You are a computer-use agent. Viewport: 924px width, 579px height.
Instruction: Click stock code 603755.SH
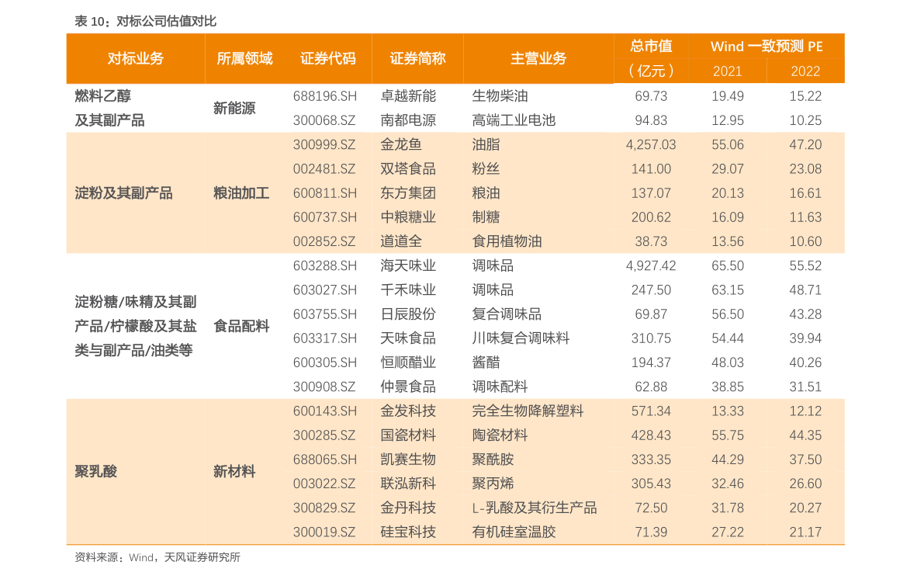[325, 314]
